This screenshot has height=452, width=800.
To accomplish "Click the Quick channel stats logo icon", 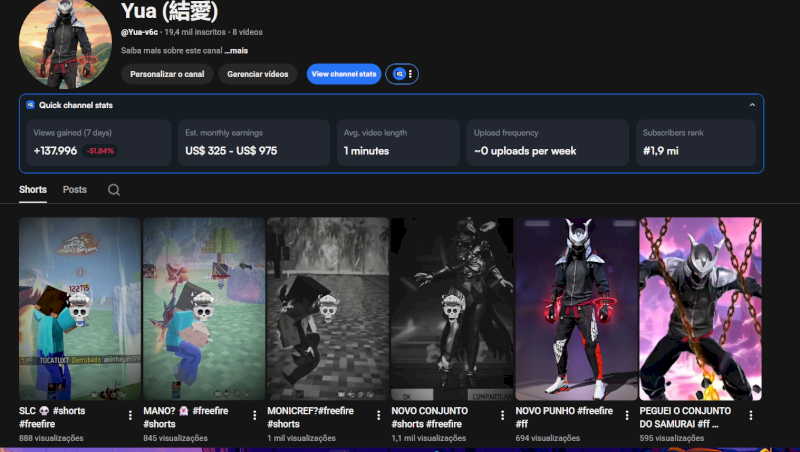I will pyautogui.click(x=30, y=105).
